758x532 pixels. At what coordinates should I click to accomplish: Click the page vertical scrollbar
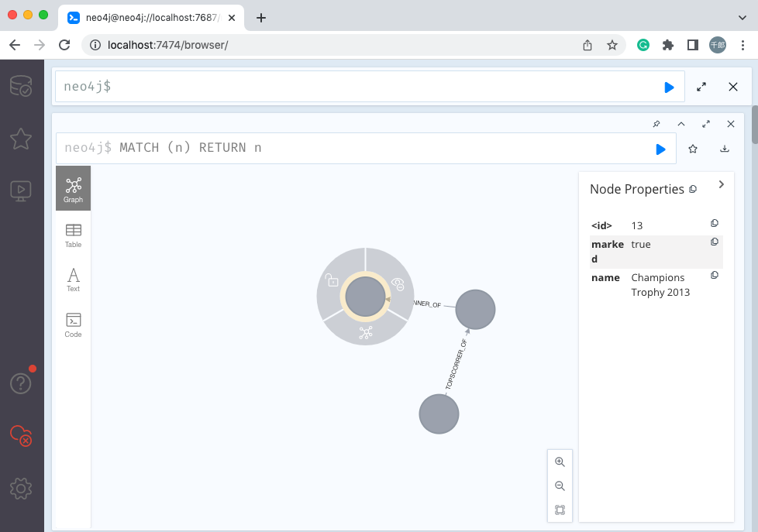[755, 125]
